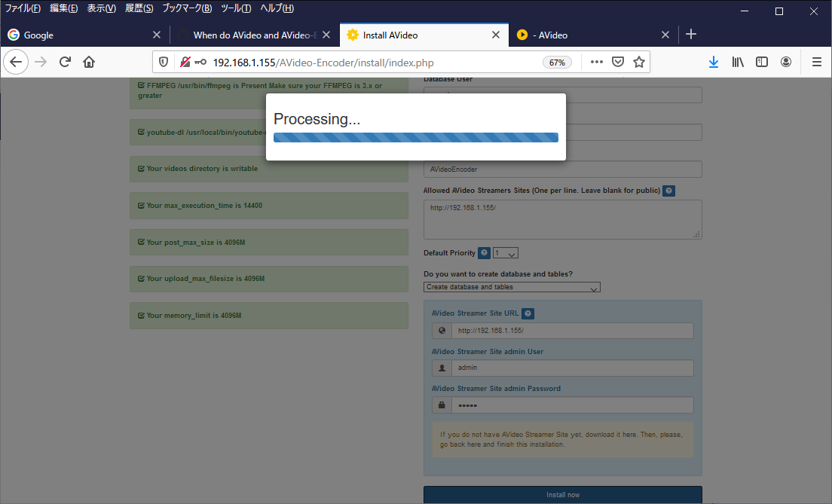Click the AVideoEncoder database name field
This screenshot has height=504, width=832.
point(562,170)
